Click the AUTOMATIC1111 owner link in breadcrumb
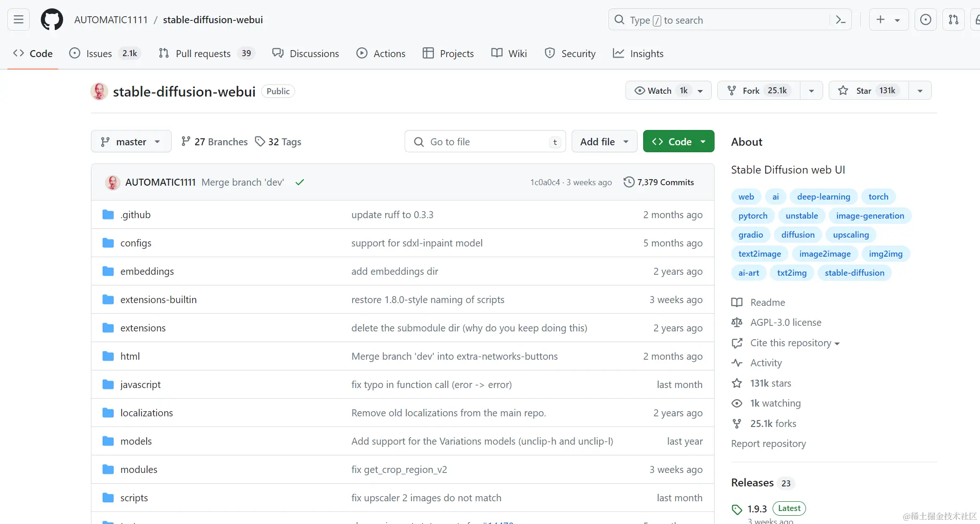 click(x=111, y=20)
